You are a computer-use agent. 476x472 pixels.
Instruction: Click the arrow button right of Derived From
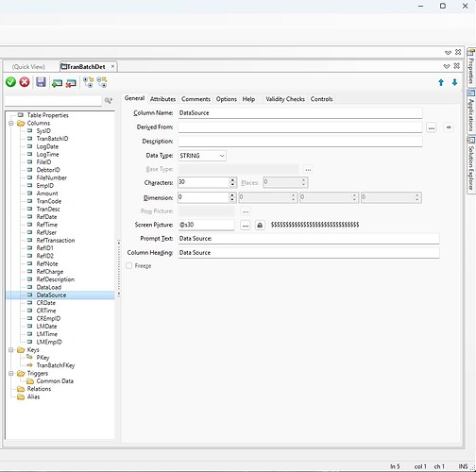click(x=449, y=127)
